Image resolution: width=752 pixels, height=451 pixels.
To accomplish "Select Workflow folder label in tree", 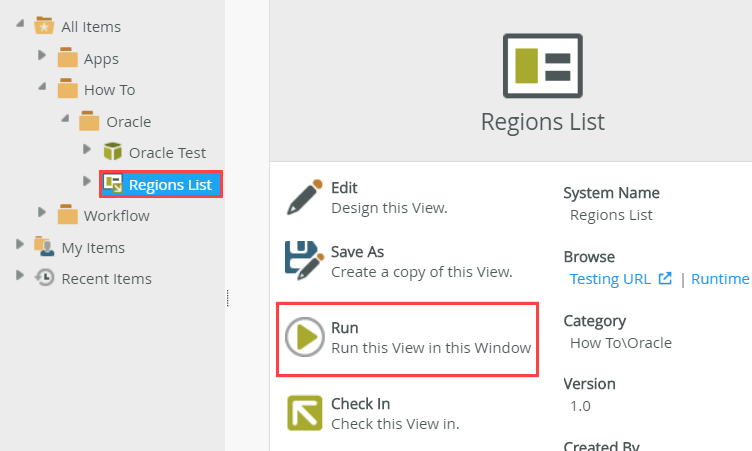I will 116,215.
